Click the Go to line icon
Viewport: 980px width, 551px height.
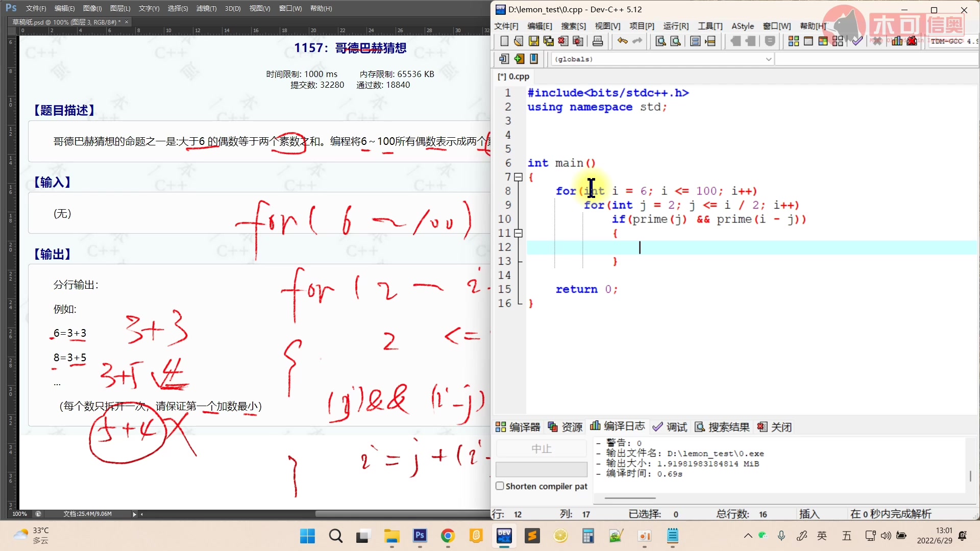pos(710,41)
